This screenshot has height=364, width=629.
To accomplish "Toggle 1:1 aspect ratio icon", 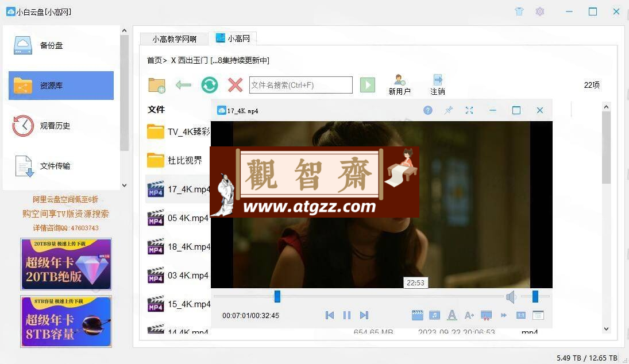I will 520,316.
